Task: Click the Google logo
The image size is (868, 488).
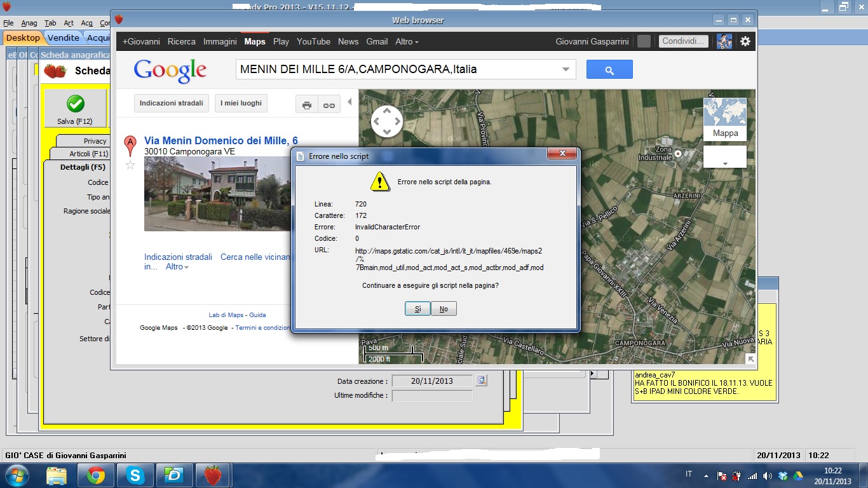Action: [170, 70]
